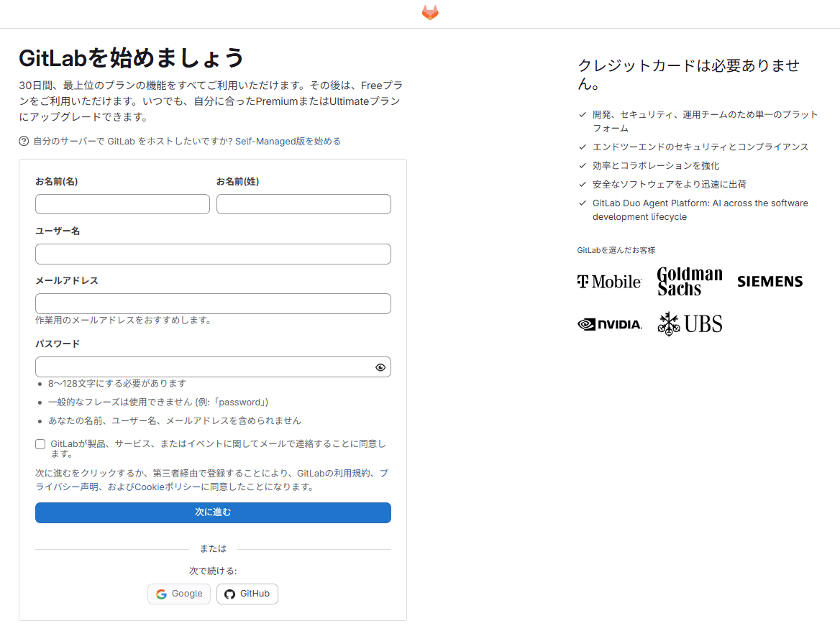Check the GitLab email consent checkbox
This screenshot has height=626, width=840.
(x=40, y=443)
